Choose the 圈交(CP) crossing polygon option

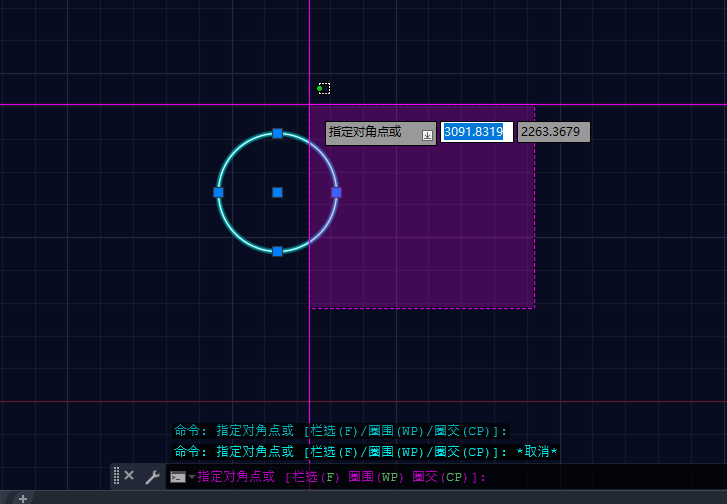click(441, 477)
